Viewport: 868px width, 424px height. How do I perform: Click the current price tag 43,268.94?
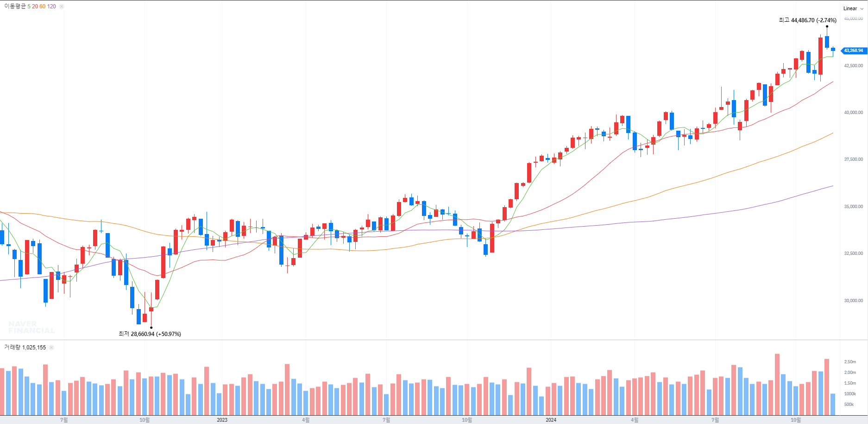(x=853, y=51)
